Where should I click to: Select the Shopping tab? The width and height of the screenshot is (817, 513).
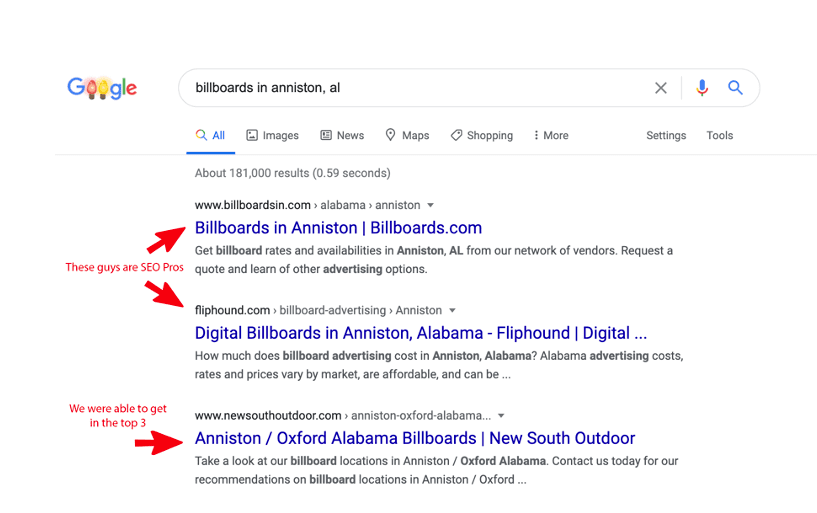point(481,135)
